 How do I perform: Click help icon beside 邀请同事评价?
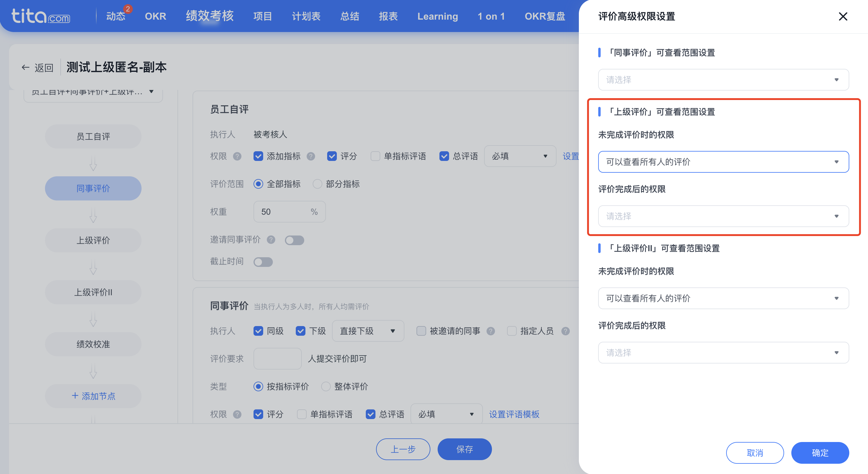click(x=271, y=240)
